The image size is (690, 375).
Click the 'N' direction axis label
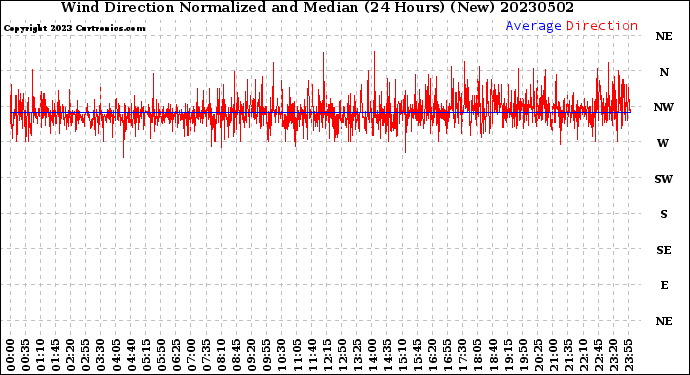(664, 72)
